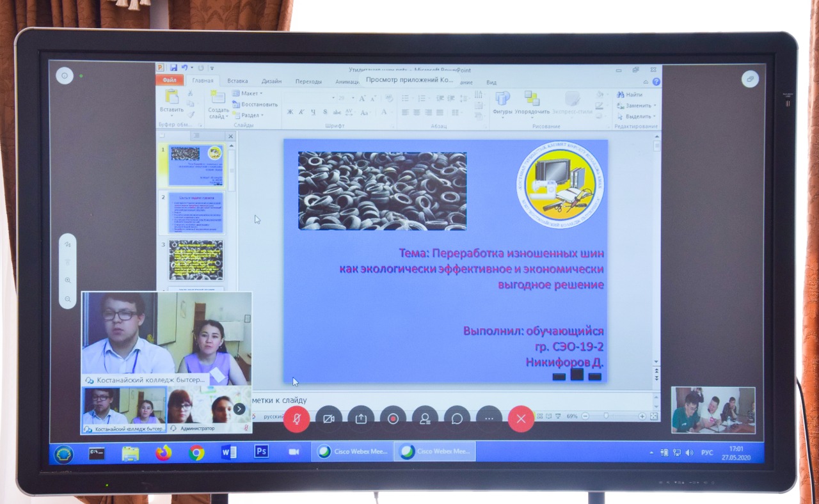Select the annotate pen tool
819x504 pixels.
coord(68,245)
